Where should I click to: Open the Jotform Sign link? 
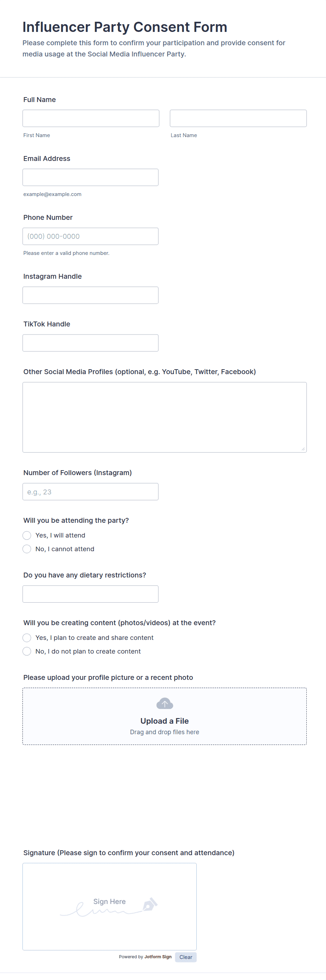tap(158, 957)
